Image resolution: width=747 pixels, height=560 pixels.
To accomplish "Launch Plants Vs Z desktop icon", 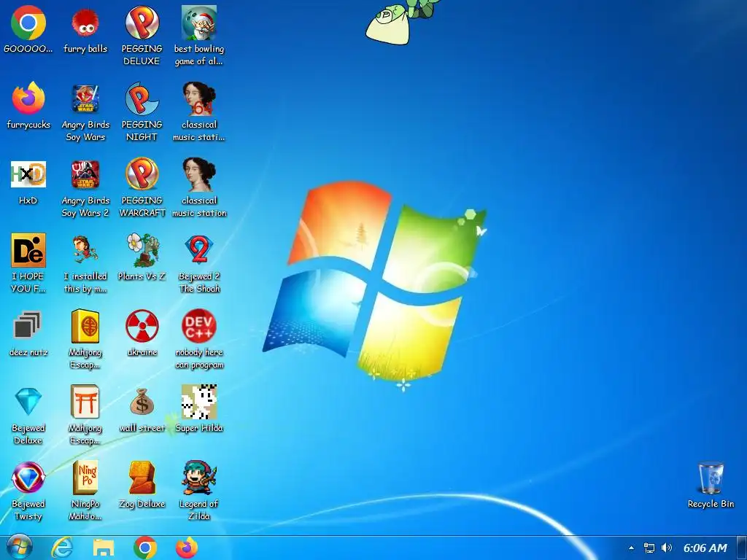I will [x=142, y=250].
